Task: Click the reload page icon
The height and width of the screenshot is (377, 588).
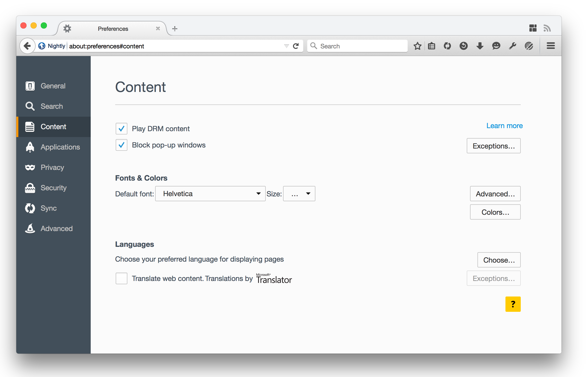Action: pos(296,46)
